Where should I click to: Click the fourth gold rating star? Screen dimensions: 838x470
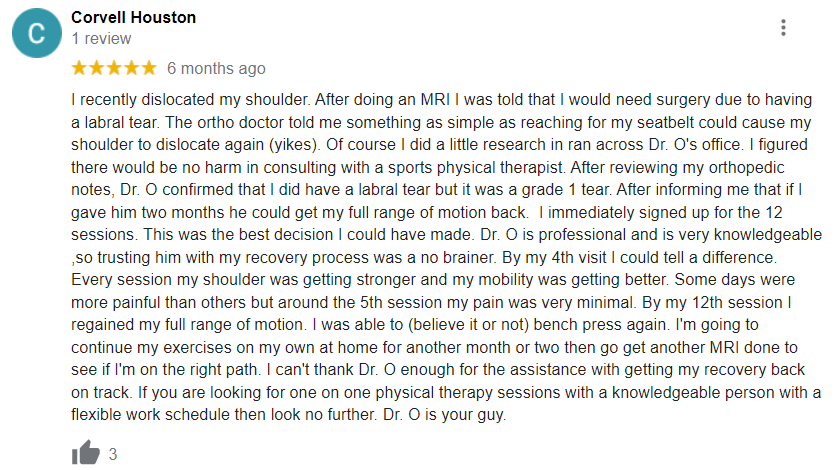click(131, 68)
